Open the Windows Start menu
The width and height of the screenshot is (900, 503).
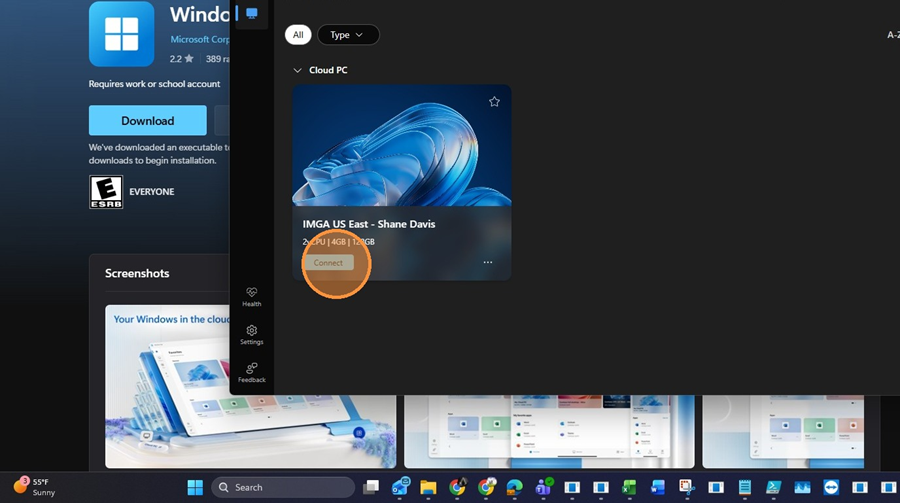pos(195,487)
